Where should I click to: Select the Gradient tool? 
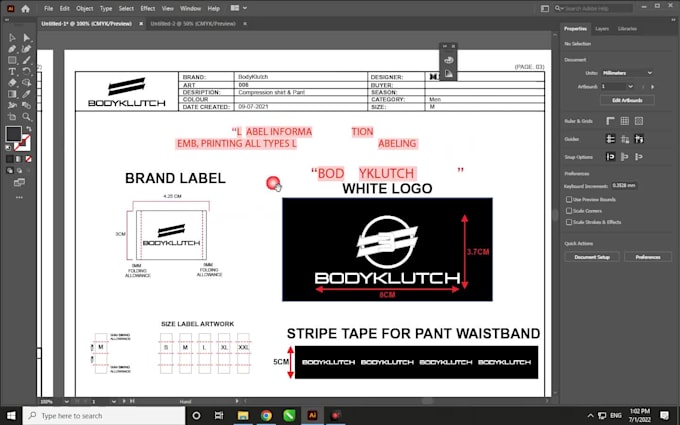12,94
